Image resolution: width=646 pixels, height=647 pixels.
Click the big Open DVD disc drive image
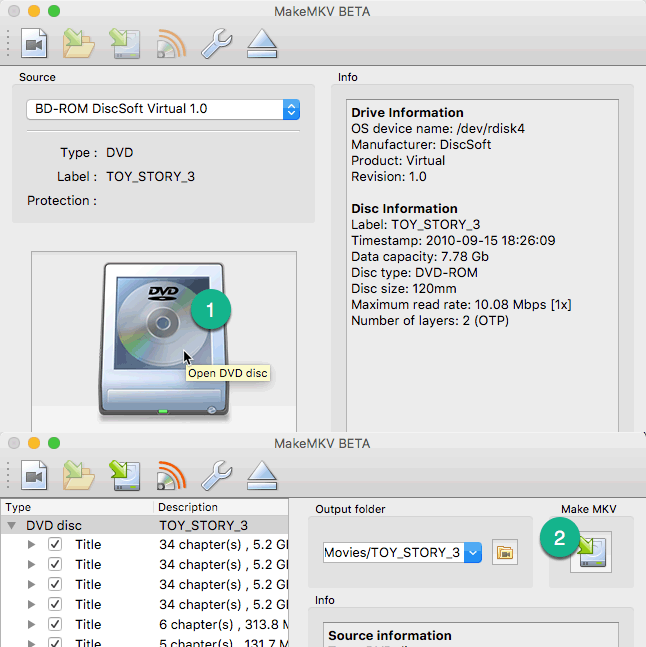tap(164, 339)
